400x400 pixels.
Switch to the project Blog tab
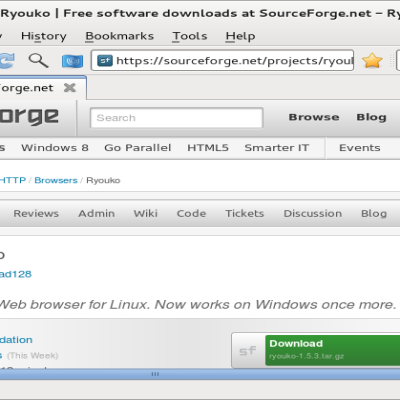click(374, 213)
